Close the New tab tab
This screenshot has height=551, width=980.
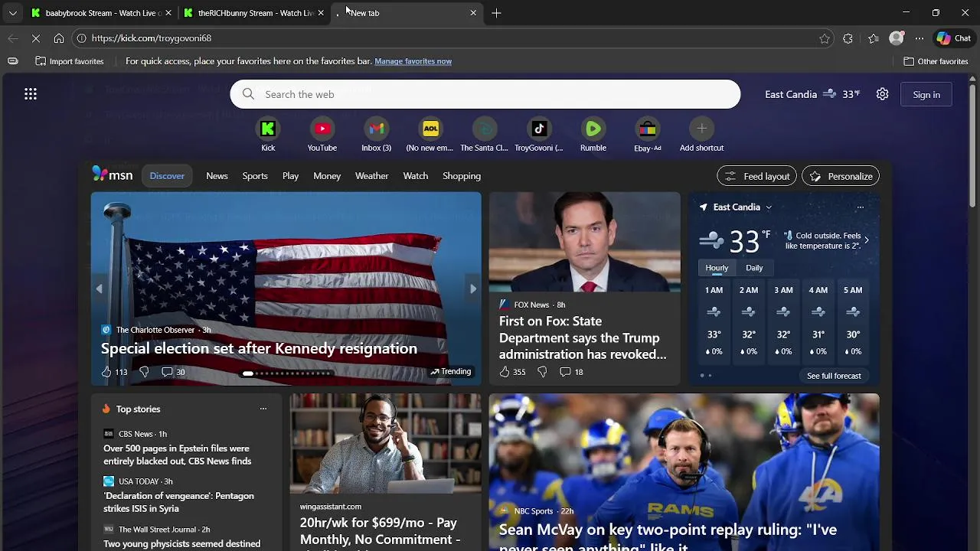point(473,13)
